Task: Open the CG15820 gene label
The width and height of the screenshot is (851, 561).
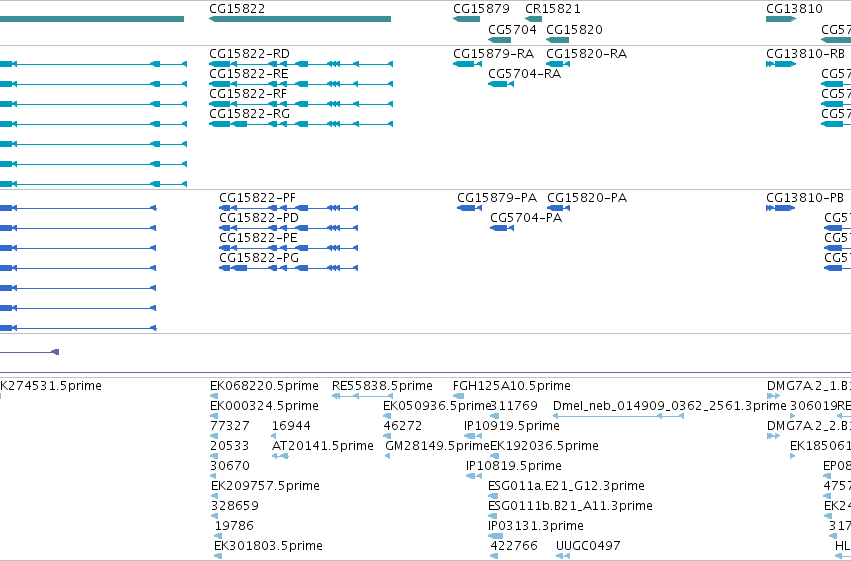Action: pyautogui.click(x=574, y=29)
